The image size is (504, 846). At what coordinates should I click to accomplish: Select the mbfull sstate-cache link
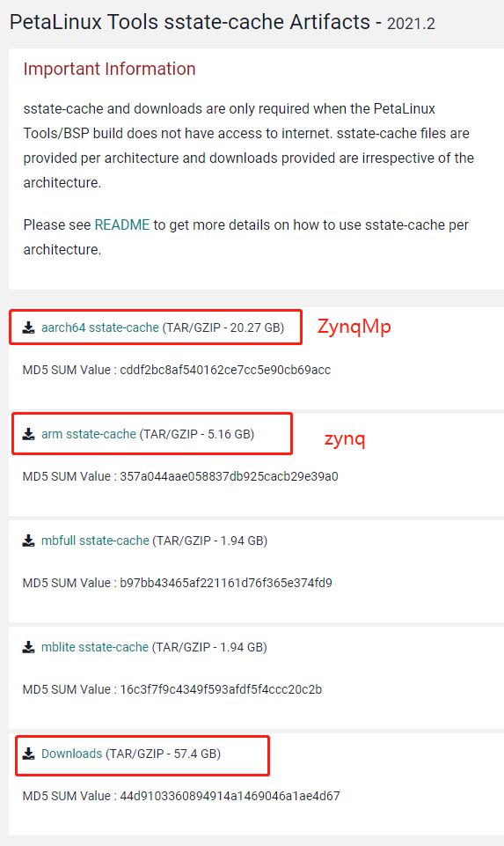pyautogui.click(x=95, y=541)
